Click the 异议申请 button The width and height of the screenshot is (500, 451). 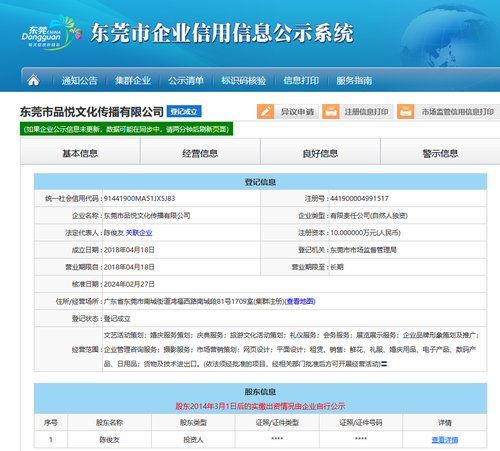pyautogui.click(x=288, y=111)
